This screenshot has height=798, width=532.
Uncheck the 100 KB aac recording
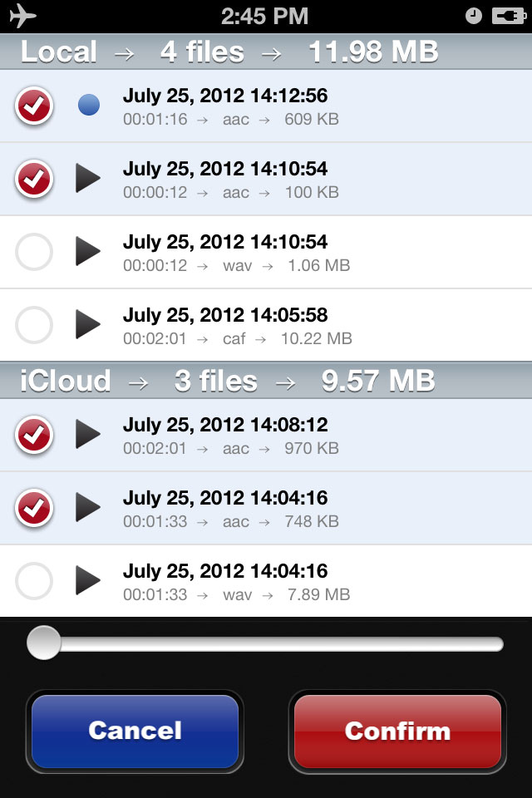coord(34,180)
